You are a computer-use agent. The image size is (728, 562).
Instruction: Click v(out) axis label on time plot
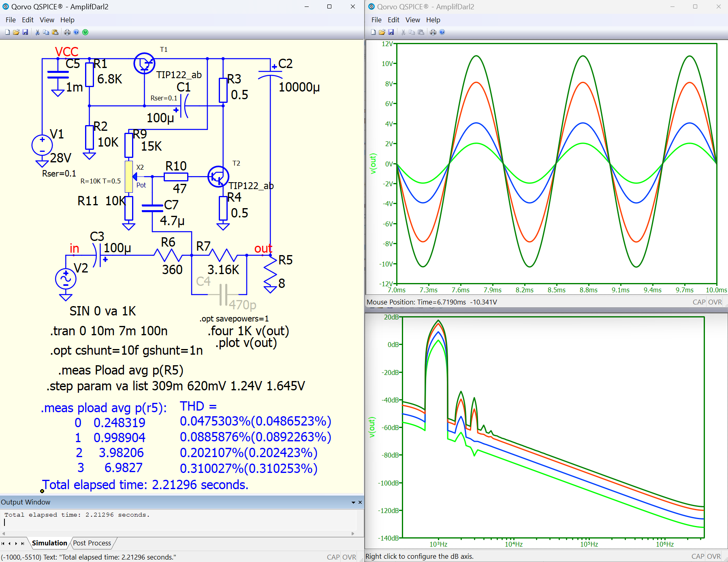pyautogui.click(x=373, y=164)
